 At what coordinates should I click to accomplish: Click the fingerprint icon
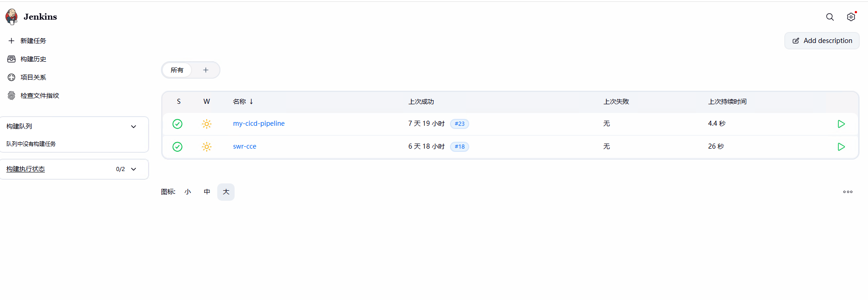click(x=11, y=96)
